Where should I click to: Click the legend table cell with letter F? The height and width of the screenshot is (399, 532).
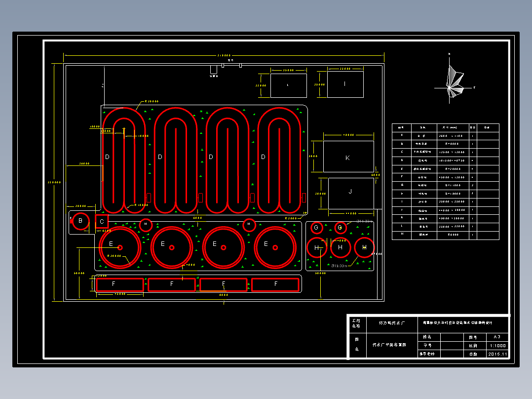pyautogui.click(x=402, y=177)
